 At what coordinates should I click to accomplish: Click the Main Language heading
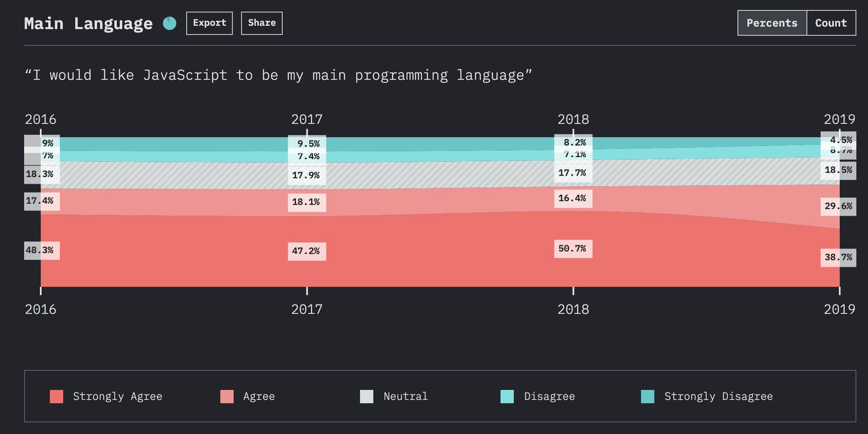click(x=89, y=24)
